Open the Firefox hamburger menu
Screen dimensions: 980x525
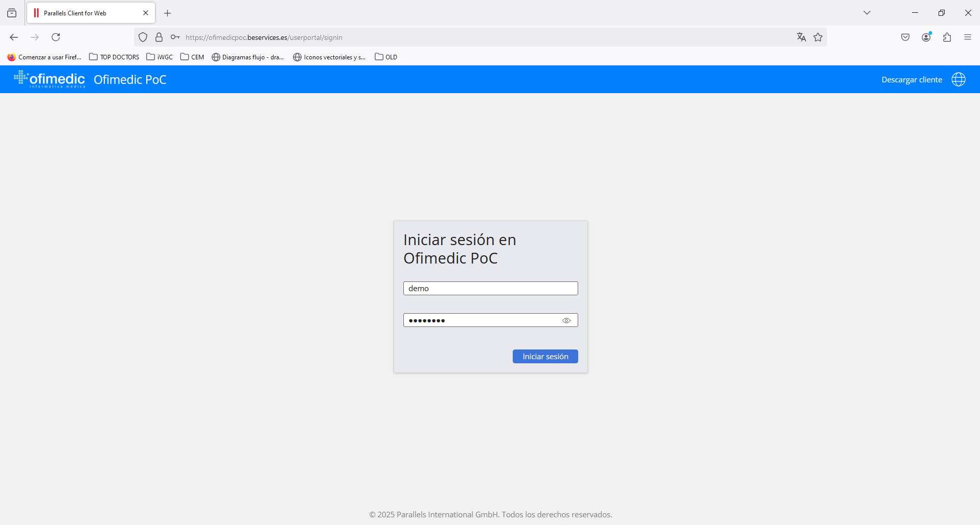[x=968, y=37]
